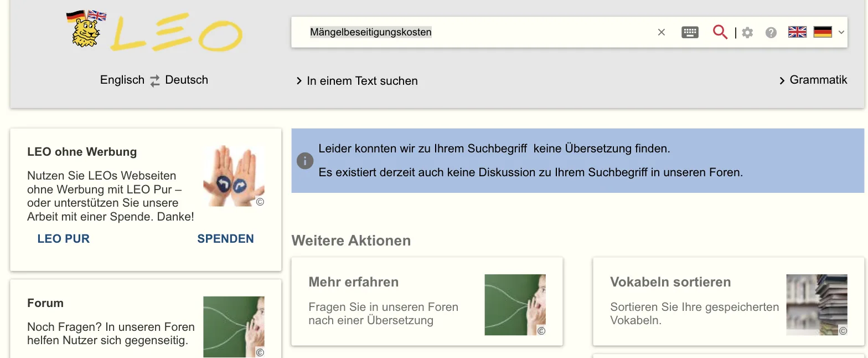Click the Deutsch language label
This screenshot has height=358, width=868.
[187, 80]
